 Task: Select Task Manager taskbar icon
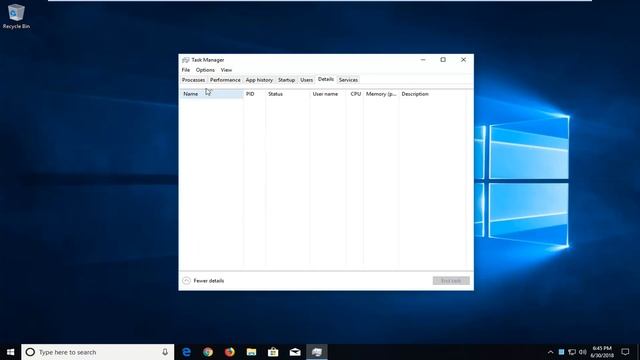(x=317, y=352)
